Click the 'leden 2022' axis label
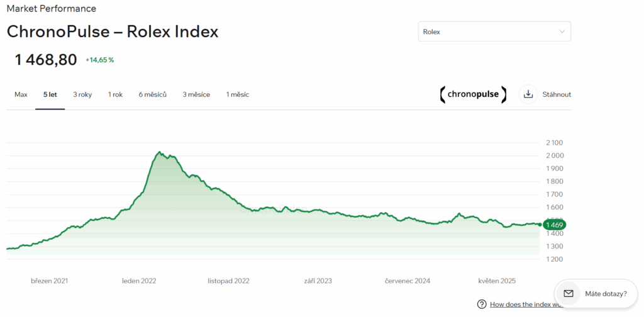The width and height of the screenshot is (644, 317). click(x=139, y=281)
